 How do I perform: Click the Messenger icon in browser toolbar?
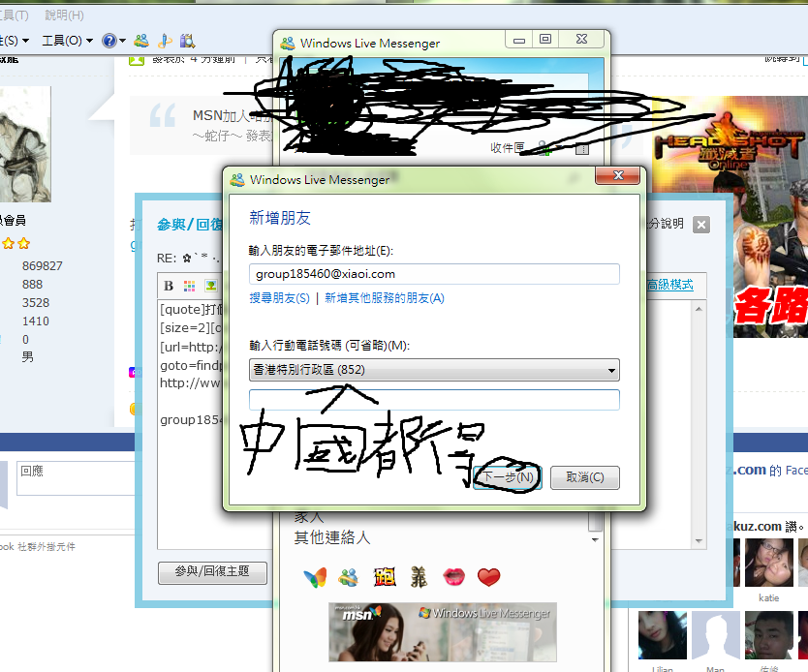(x=141, y=41)
